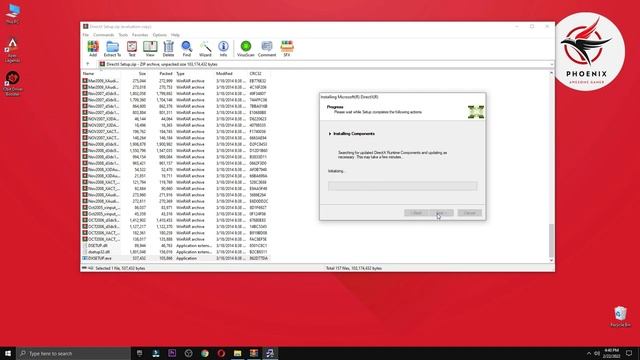Click the Back button in DirectX setup
This screenshot has width=640, height=360.
tap(416, 213)
